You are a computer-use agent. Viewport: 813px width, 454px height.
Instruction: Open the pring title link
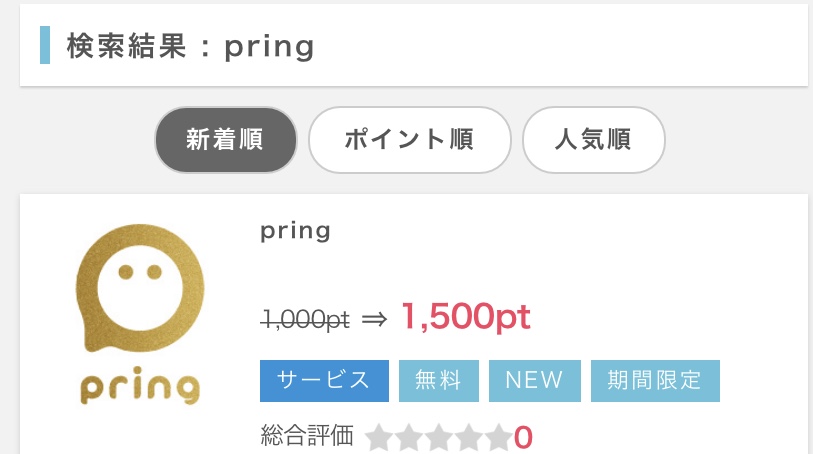click(296, 231)
